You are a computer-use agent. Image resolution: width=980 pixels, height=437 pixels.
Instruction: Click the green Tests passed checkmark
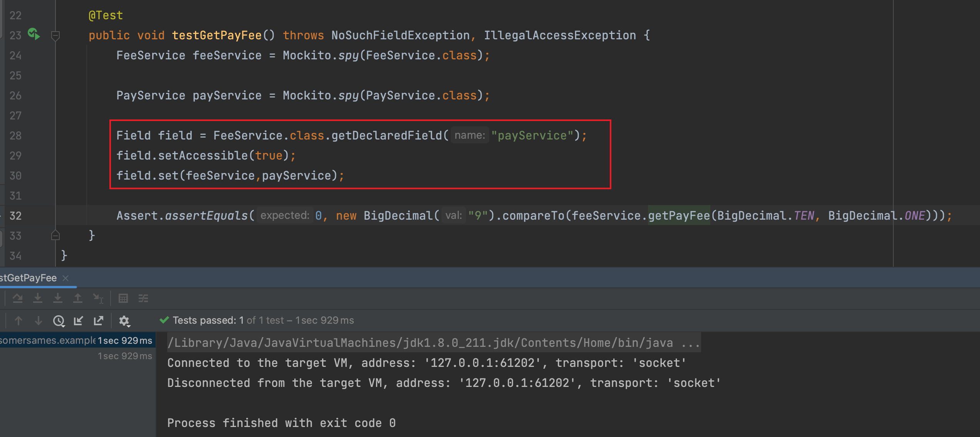(x=164, y=320)
